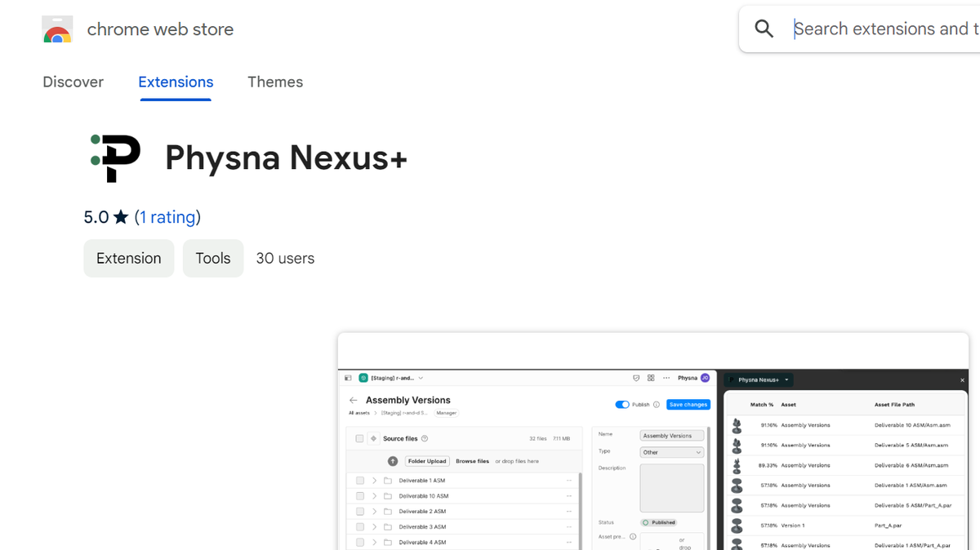980x550 pixels.
Task: Toggle the Publish switch
Action: coord(622,404)
